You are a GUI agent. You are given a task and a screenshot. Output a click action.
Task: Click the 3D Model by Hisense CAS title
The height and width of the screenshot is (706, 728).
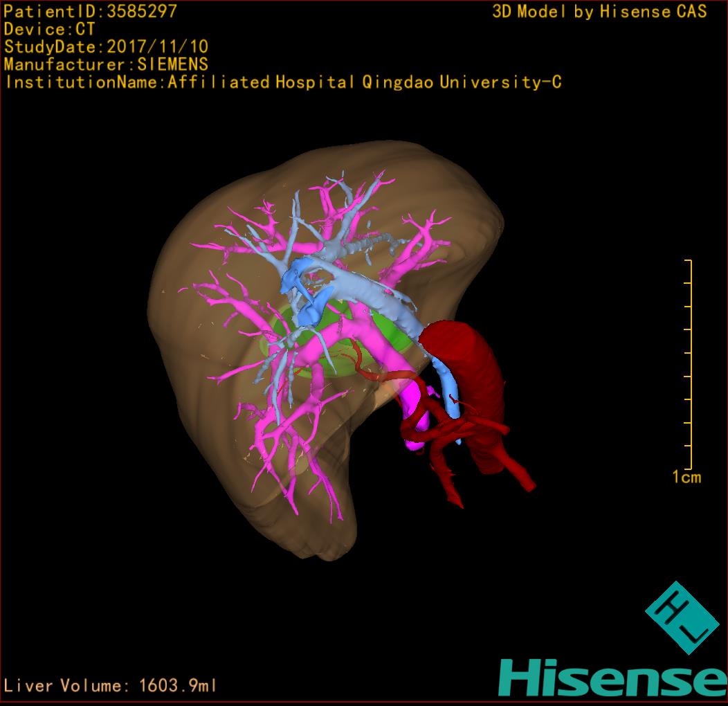click(x=599, y=12)
